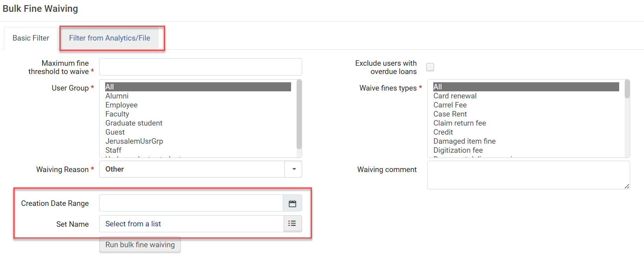Select All in the Waive fines types list
The width and height of the screenshot is (644, 261).
click(526, 87)
